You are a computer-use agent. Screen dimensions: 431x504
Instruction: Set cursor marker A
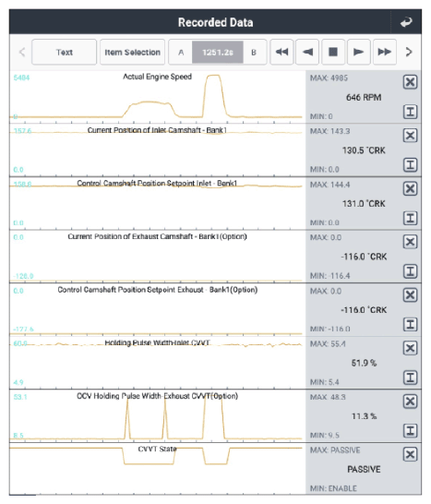pos(181,52)
